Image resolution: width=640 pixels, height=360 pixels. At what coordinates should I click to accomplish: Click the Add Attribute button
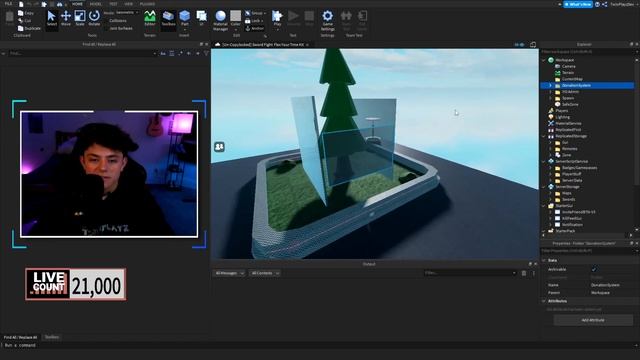pyautogui.click(x=593, y=320)
